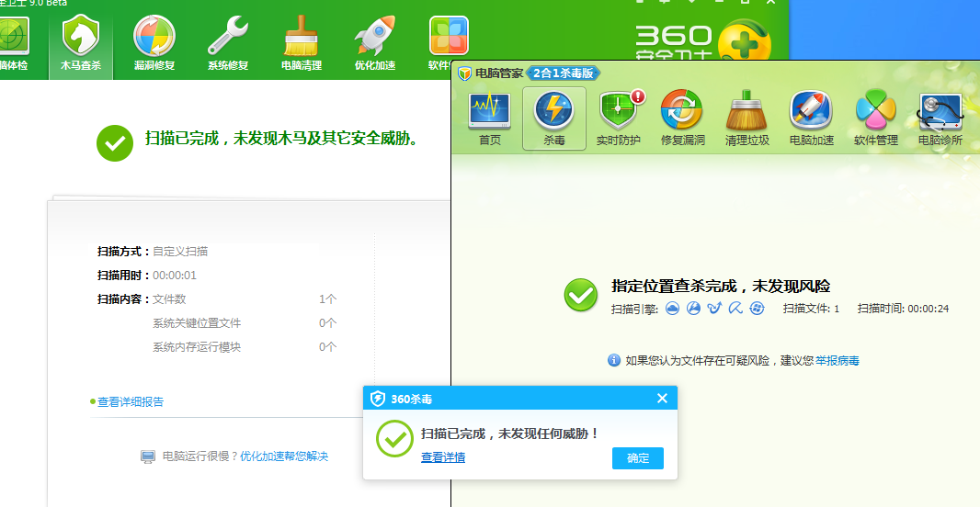
Task: Click the 扫描文件: 1 text in 电脑管家
Action: 811,308
